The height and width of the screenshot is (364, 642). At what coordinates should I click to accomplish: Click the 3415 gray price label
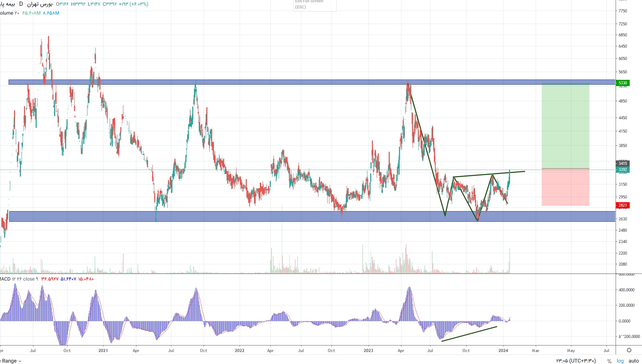tap(622, 163)
